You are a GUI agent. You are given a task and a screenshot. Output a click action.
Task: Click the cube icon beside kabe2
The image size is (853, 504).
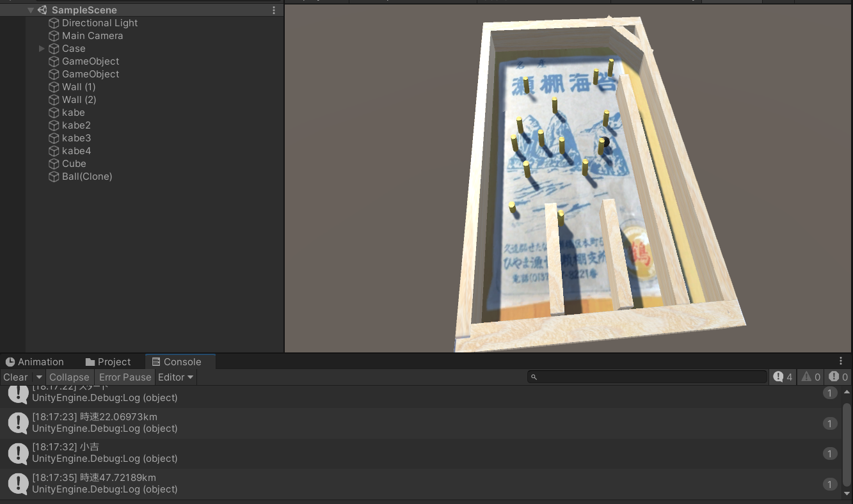tap(54, 125)
